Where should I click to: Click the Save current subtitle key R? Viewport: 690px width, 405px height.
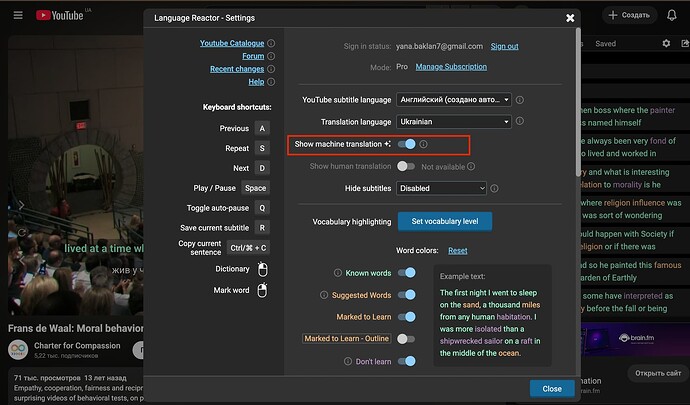262,228
